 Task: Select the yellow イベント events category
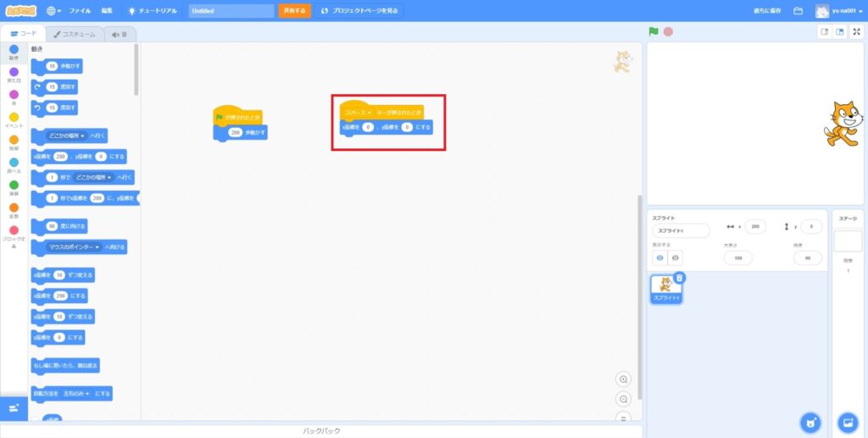click(x=14, y=120)
